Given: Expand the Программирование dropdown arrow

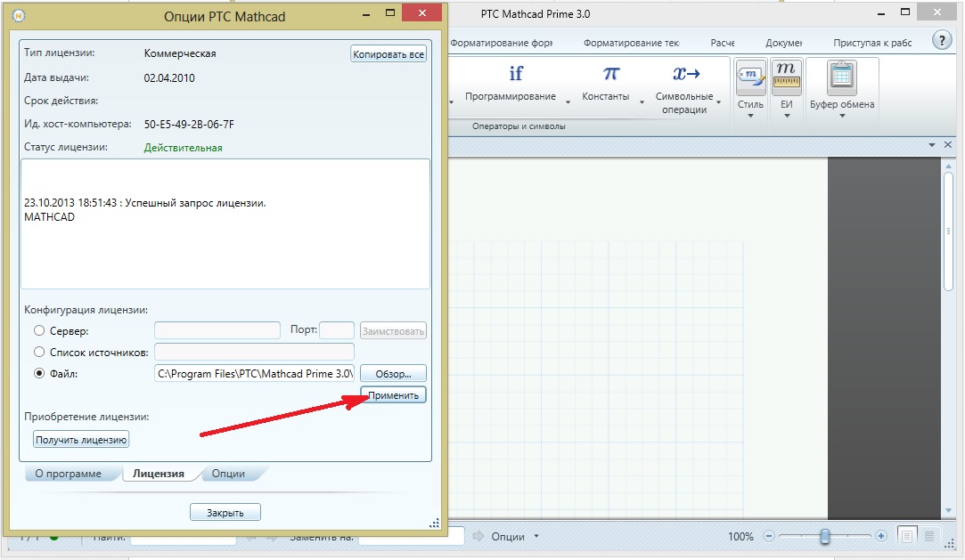Looking at the screenshot, I should (568, 102).
